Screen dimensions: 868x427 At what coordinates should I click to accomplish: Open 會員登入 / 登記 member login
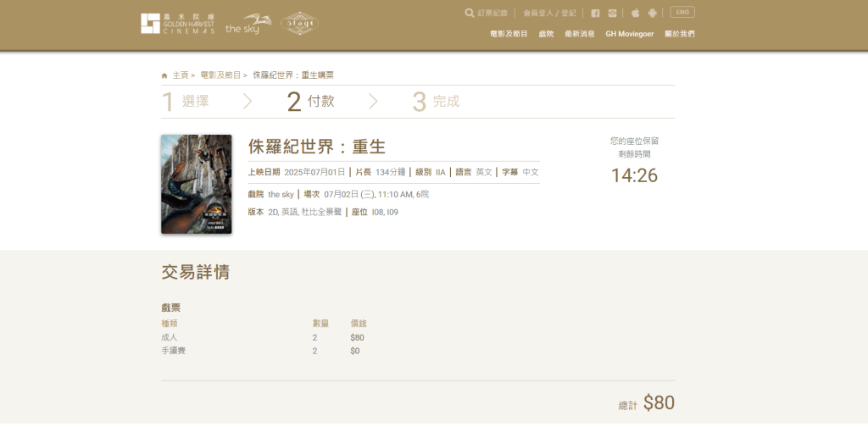point(549,14)
